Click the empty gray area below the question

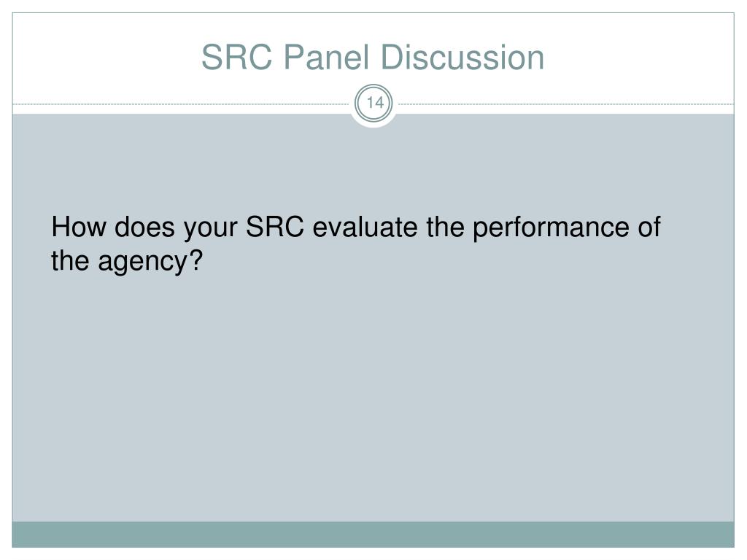pos(373,395)
